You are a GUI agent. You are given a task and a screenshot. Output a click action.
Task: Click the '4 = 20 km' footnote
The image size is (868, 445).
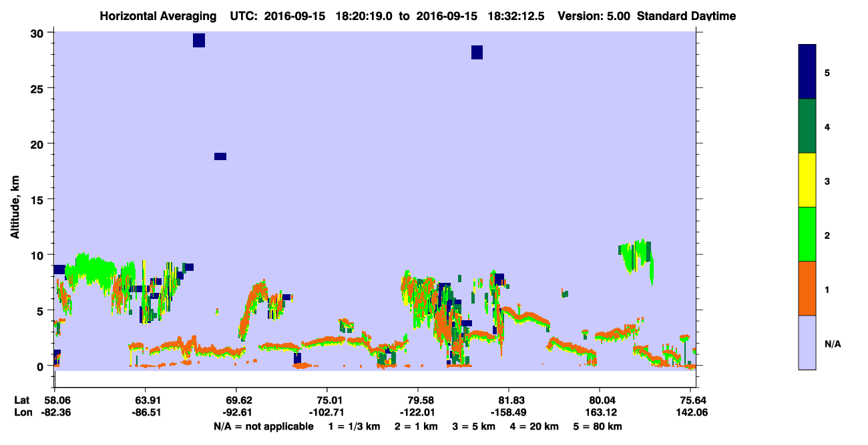(535, 426)
